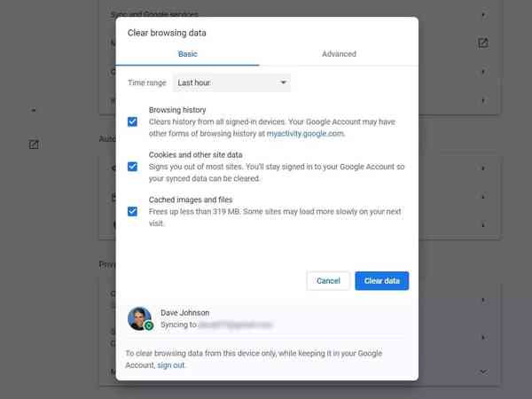The width and height of the screenshot is (532, 399).
Task: Expand the left sidebar caret arrow
Action: tap(34, 111)
